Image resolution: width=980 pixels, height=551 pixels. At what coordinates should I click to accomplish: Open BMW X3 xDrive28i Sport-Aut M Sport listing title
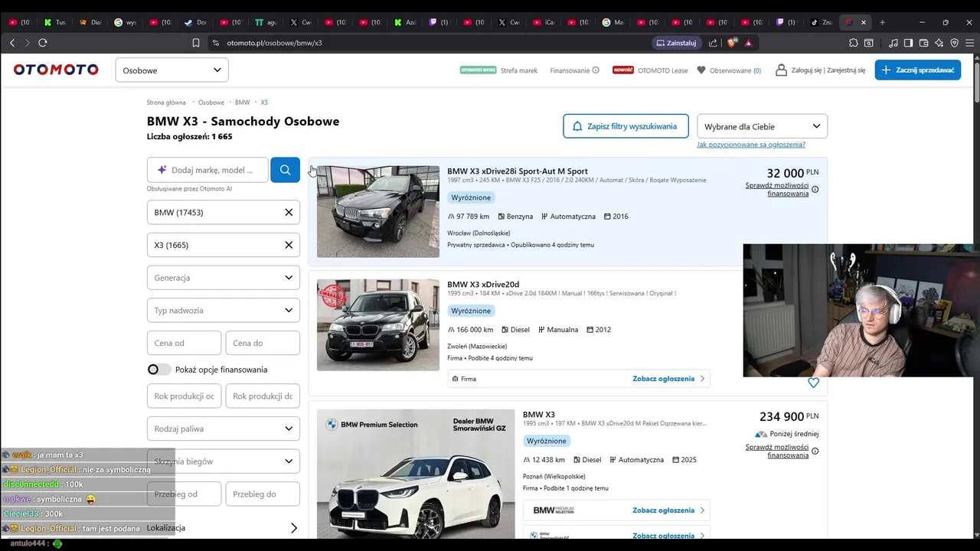click(518, 171)
